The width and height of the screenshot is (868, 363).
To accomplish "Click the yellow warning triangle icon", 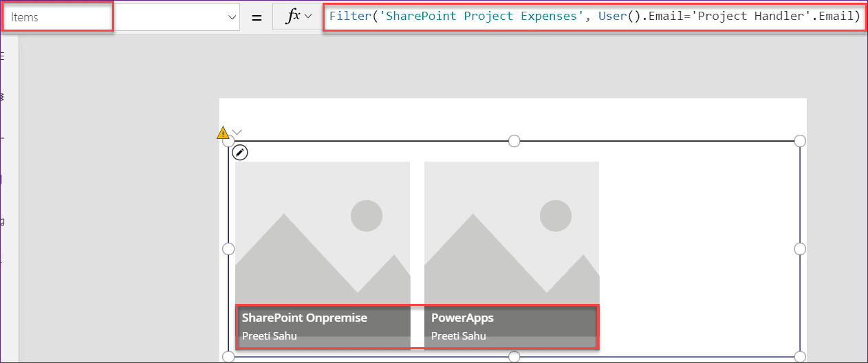I will pos(224,133).
